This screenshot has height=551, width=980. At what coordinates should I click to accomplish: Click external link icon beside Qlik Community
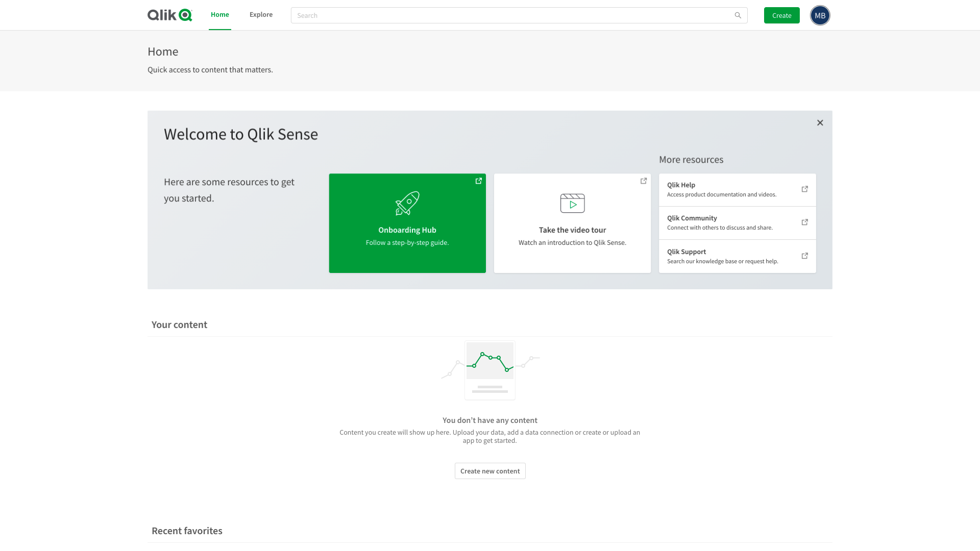[x=804, y=222]
